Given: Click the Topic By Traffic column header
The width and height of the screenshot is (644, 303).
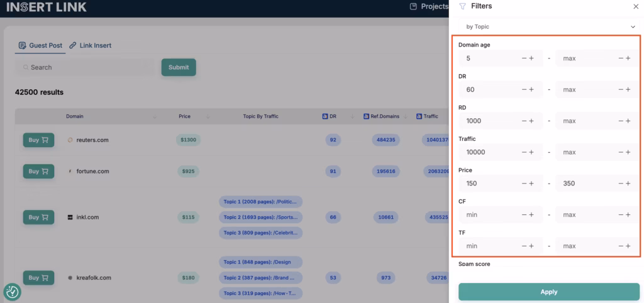Looking at the screenshot, I should [261, 116].
